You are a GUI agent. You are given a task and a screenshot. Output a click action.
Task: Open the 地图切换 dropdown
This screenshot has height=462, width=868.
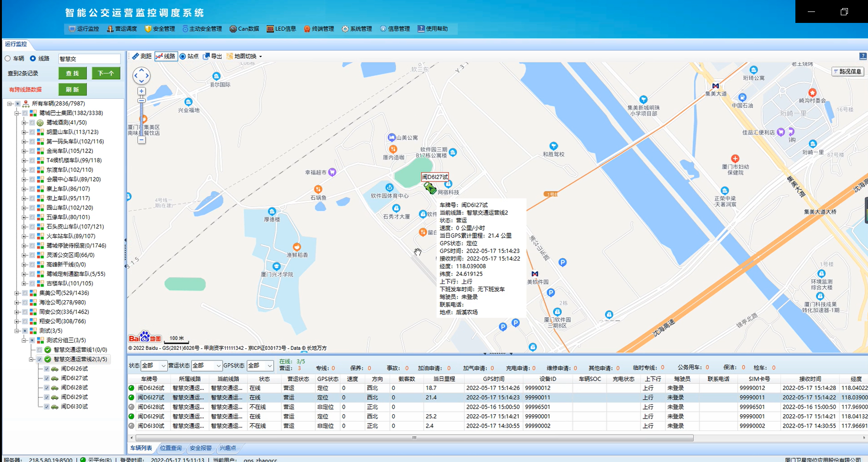pyautogui.click(x=245, y=56)
